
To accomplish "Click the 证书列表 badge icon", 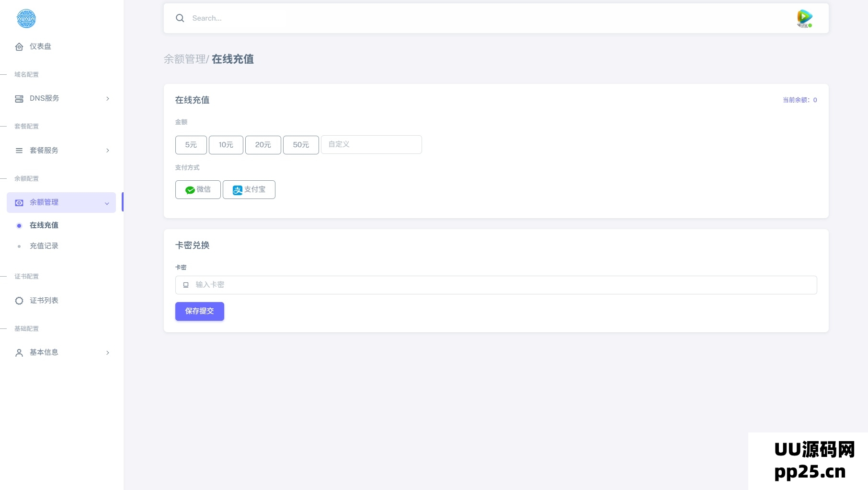I will tap(19, 301).
